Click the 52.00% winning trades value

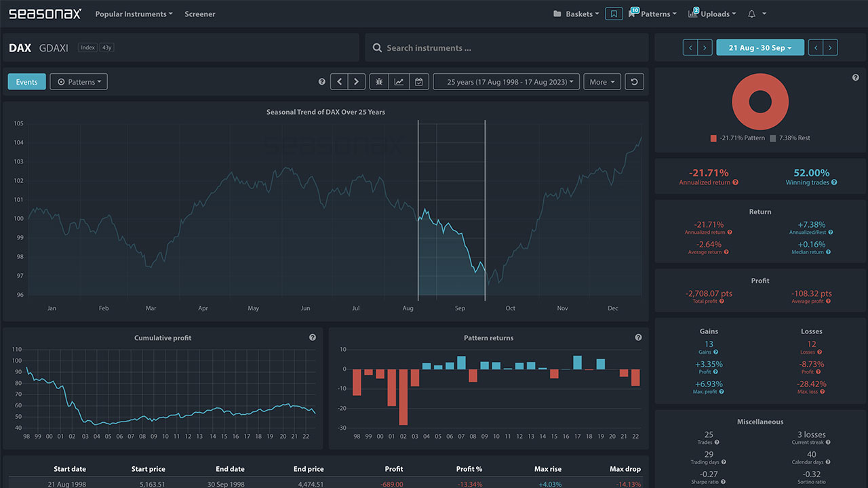[811, 173]
